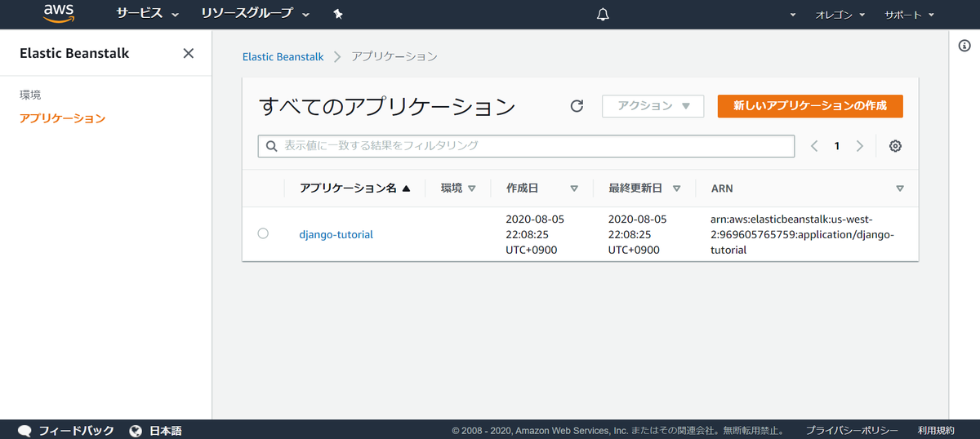Screen dimensions: 980x439
Task: Open the アクション dropdown
Action: pyautogui.click(x=653, y=106)
